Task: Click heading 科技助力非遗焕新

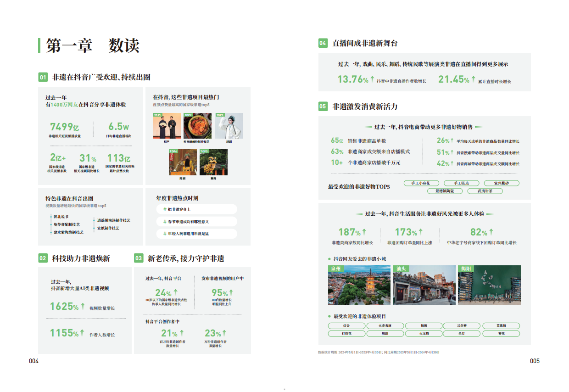Action: pos(81,258)
